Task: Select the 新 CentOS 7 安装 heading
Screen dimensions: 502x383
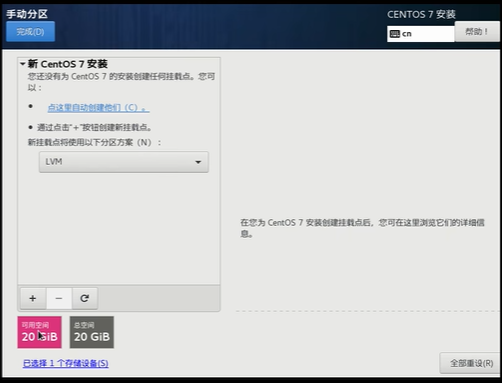Action: tap(67, 64)
